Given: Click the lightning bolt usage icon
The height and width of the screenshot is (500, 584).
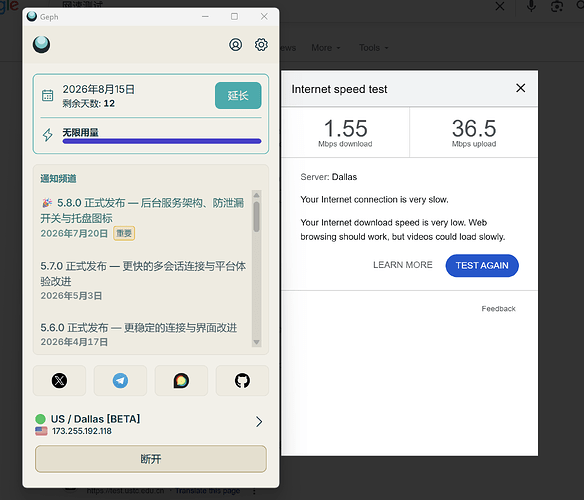Looking at the screenshot, I should tap(48, 135).
